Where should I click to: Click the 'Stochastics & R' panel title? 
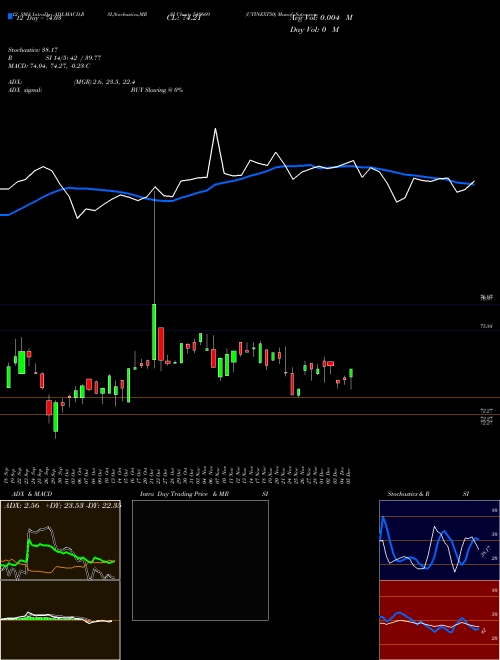(409, 494)
